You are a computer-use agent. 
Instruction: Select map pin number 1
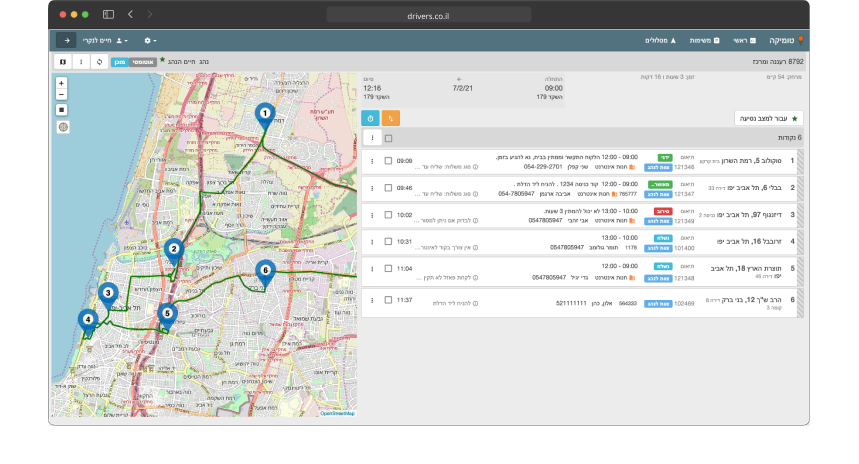coord(265,116)
